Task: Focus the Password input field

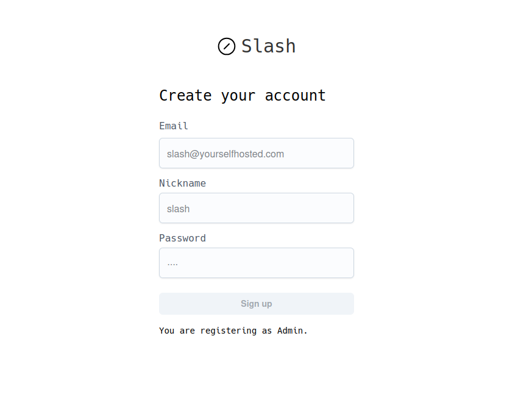Action: (256, 263)
